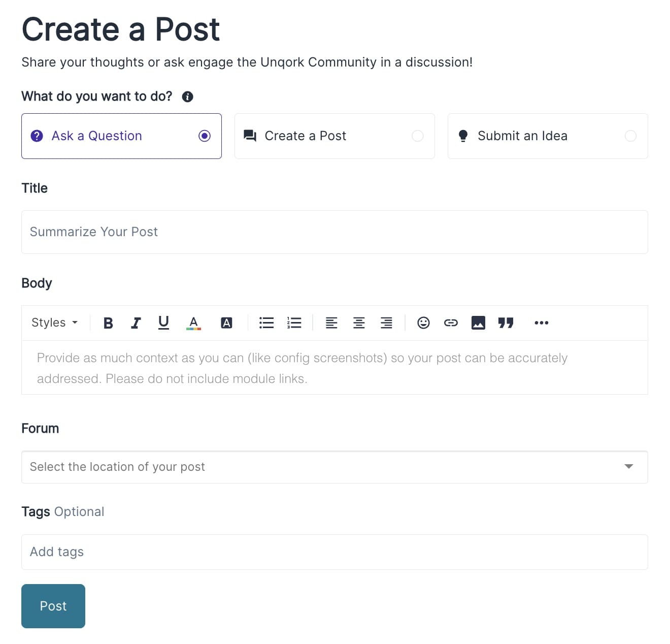Insert a hyperlink in the body
The height and width of the screenshot is (644, 670).
[x=451, y=323]
